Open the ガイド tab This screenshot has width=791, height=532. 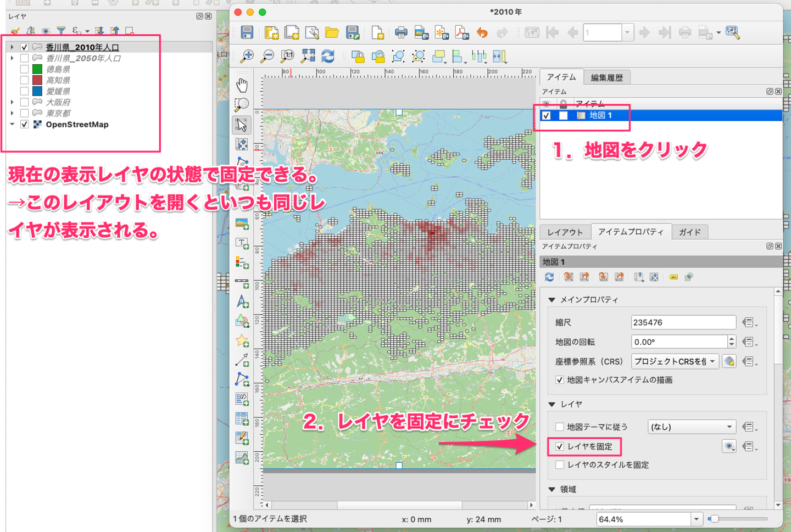click(689, 232)
